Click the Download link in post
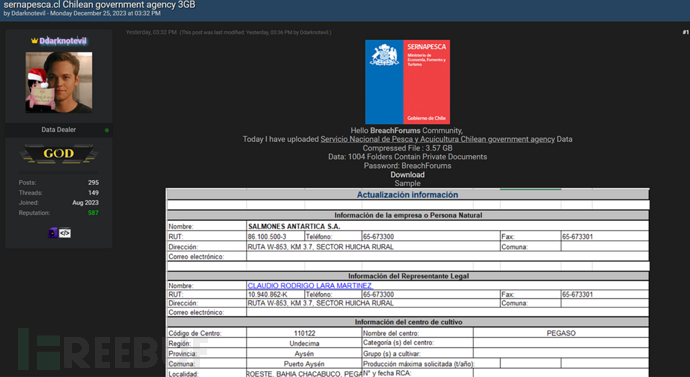 tap(407, 174)
